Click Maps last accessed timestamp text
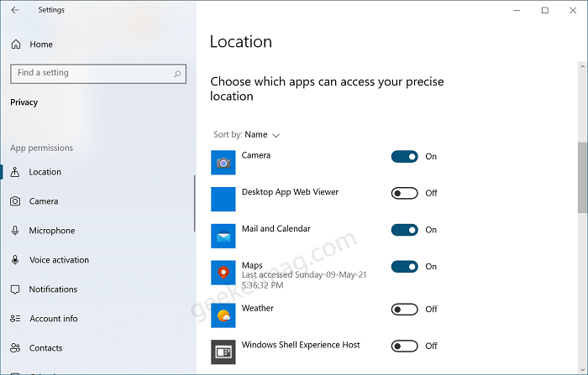The image size is (588, 375). coord(304,280)
